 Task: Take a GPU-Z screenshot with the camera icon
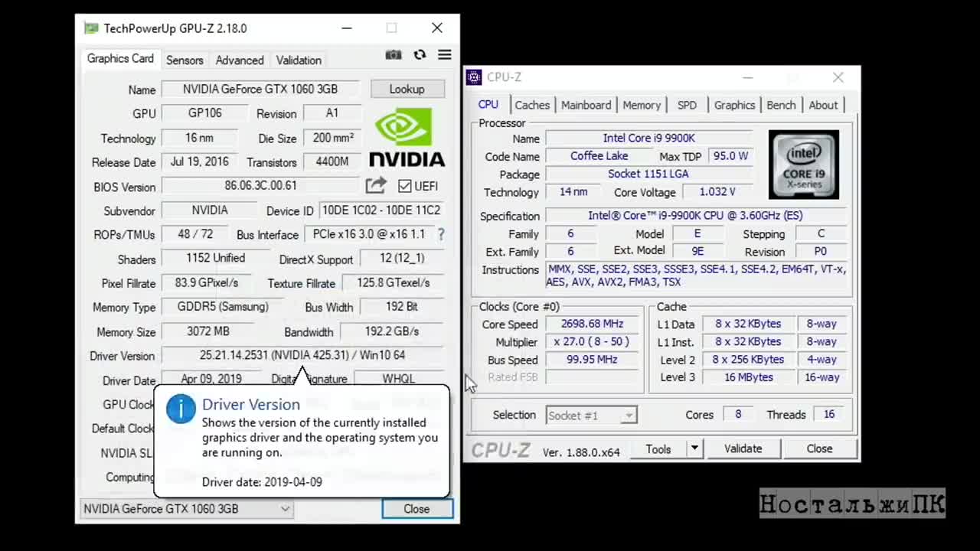(x=394, y=55)
